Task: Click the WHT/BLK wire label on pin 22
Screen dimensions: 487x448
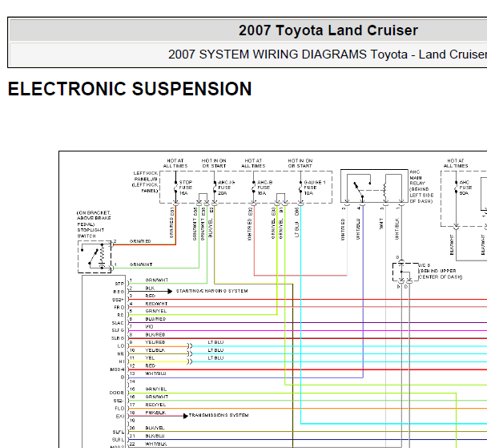Action: pos(156,444)
